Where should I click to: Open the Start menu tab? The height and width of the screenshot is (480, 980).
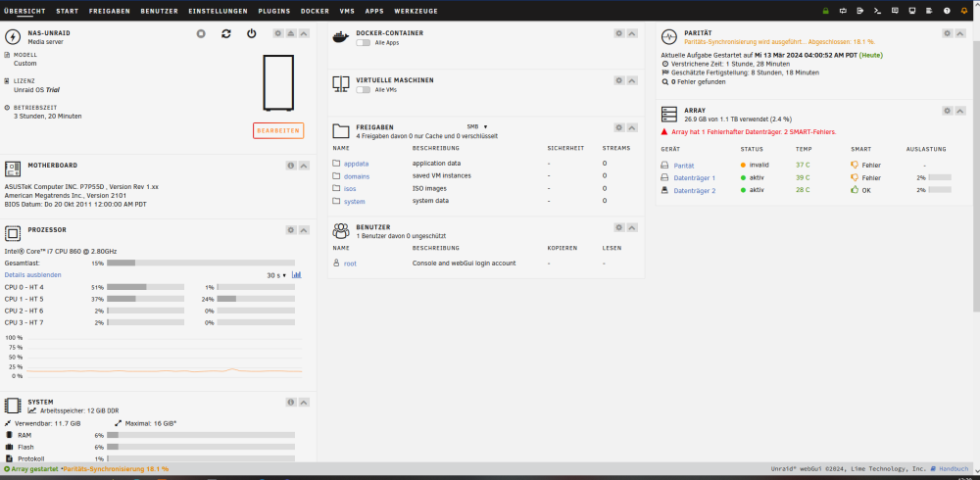coord(67,11)
